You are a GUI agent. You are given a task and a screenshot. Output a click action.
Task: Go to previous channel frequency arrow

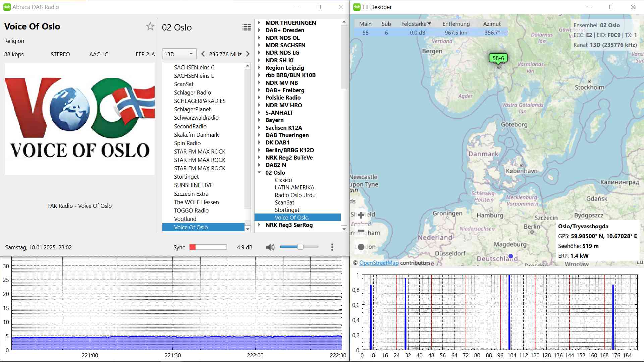coord(203,54)
